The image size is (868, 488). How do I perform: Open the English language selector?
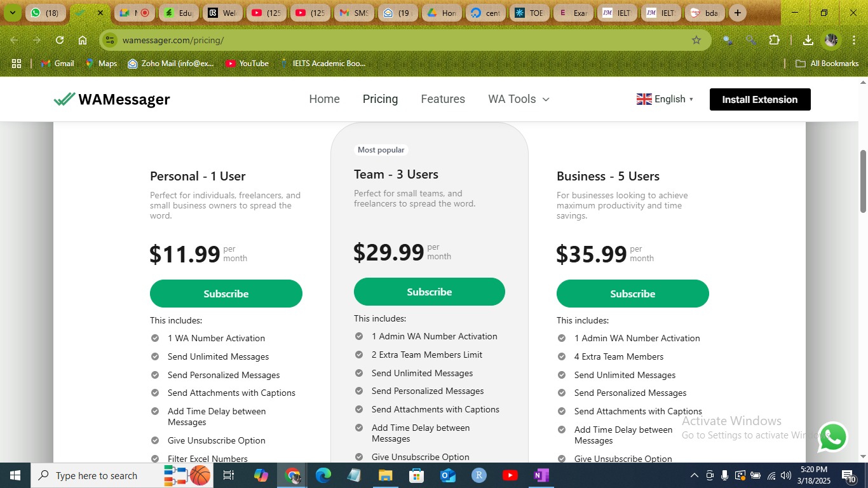665,99
